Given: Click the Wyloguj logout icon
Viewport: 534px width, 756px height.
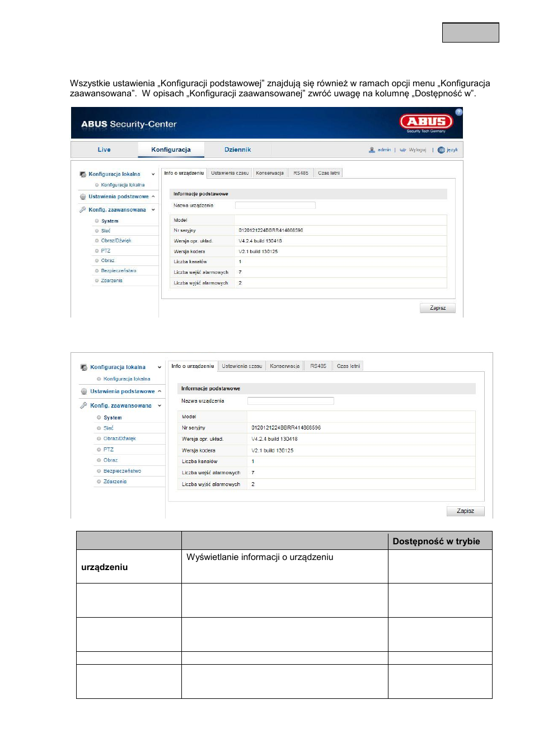Looking at the screenshot, I should click(x=402, y=150).
